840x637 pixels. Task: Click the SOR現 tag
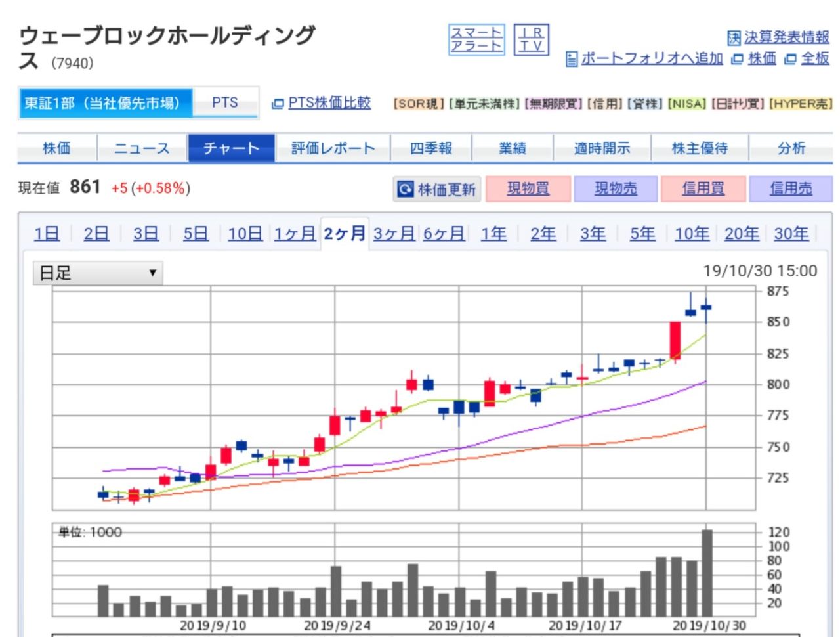tap(419, 104)
